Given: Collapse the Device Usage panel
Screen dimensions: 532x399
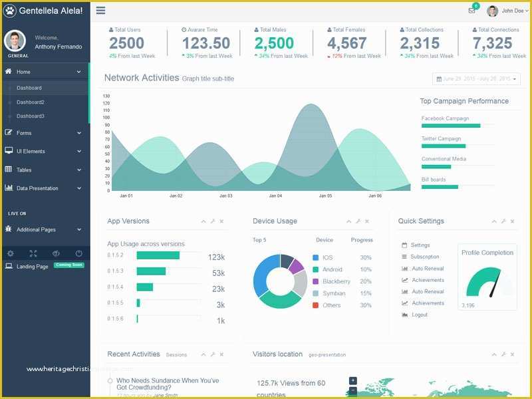Looking at the screenshot, I should [x=348, y=221].
